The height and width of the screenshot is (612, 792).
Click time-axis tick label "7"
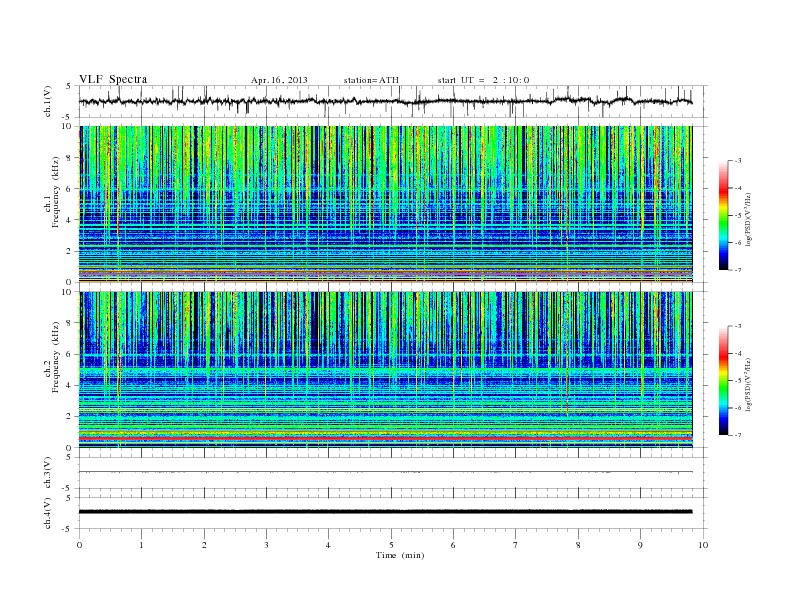pos(516,545)
